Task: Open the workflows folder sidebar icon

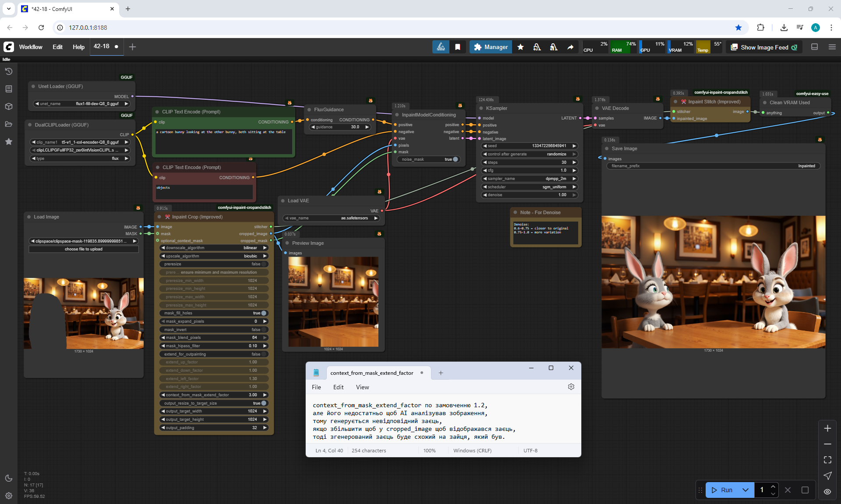Action: point(9,124)
